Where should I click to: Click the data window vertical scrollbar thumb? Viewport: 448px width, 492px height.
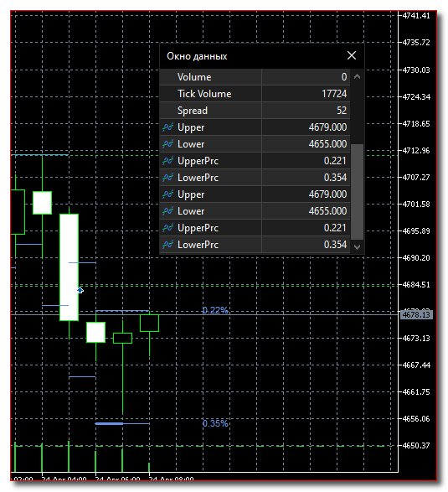pyautogui.click(x=357, y=192)
